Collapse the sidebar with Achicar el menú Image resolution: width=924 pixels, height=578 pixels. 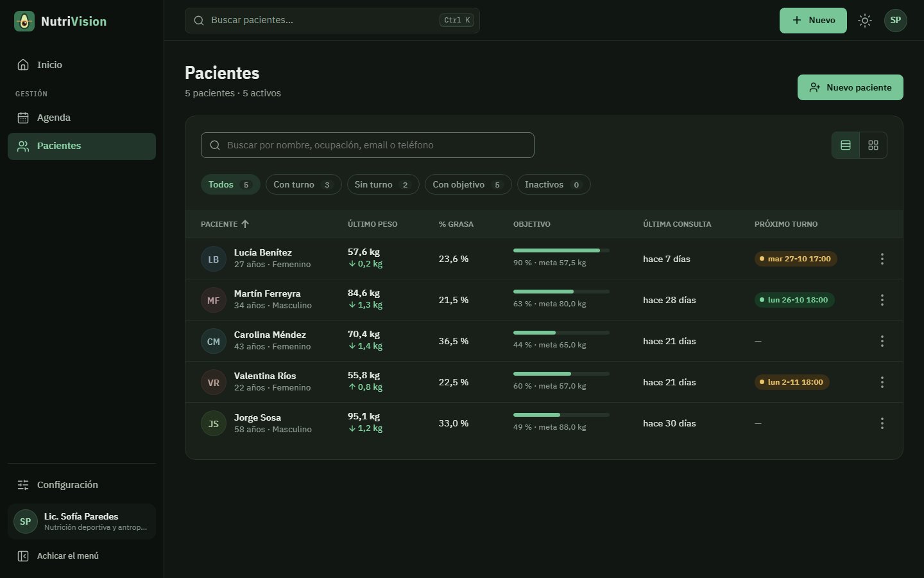pyautogui.click(x=81, y=556)
